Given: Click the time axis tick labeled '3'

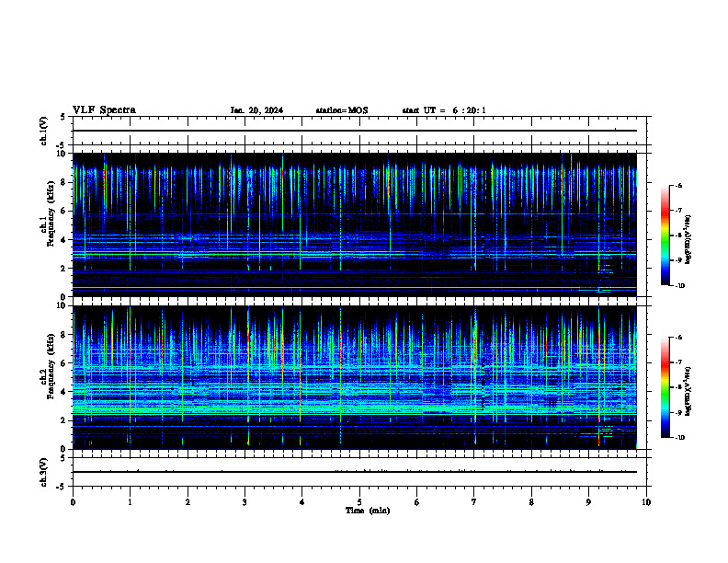Looking at the screenshot, I should [x=245, y=502].
